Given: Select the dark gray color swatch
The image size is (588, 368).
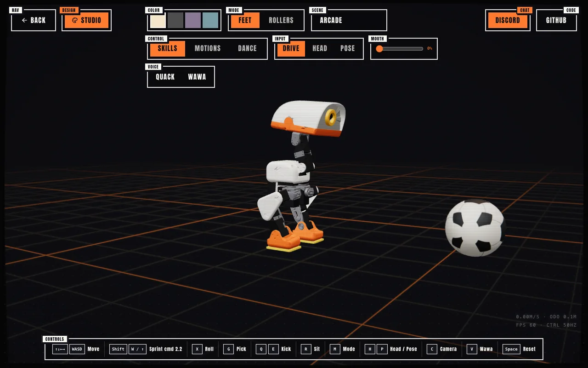Looking at the screenshot, I should (175, 20).
